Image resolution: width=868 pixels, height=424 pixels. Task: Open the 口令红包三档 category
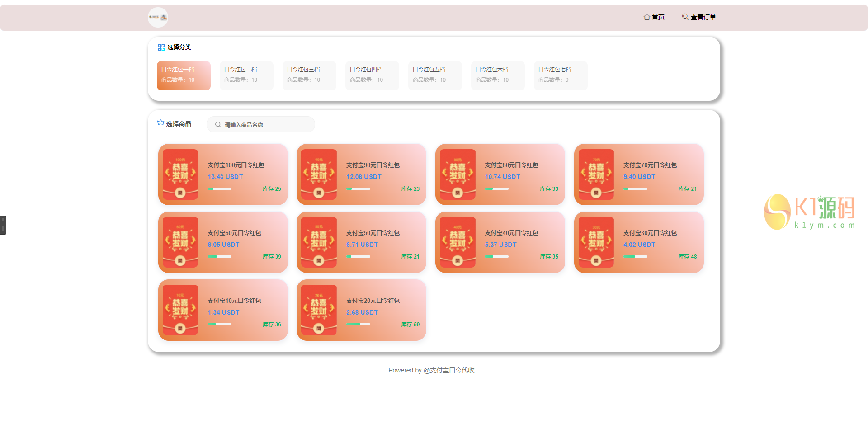309,75
